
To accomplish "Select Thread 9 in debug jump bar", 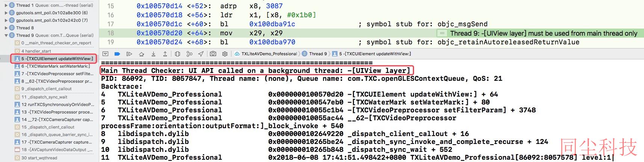I will coord(314,54).
